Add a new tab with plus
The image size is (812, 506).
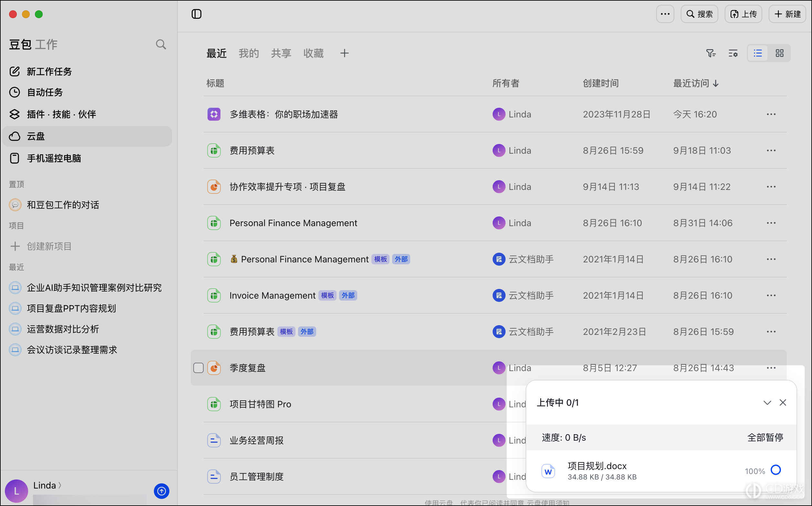[344, 53]
